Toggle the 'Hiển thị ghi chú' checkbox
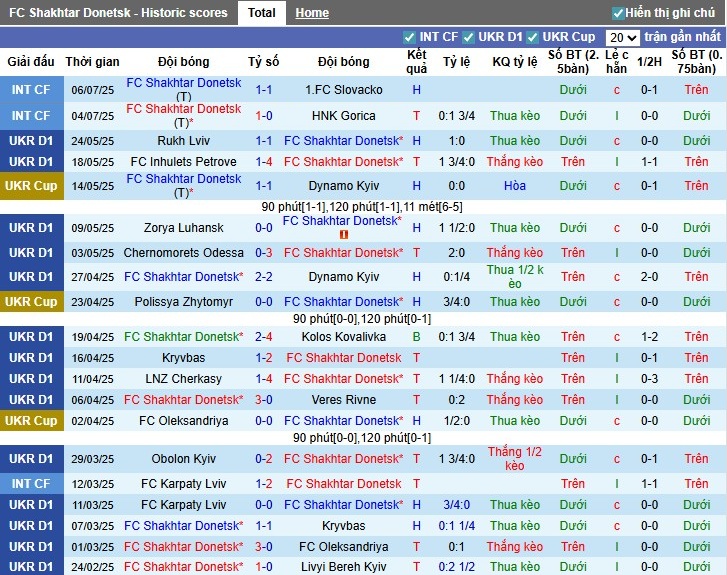 618,13
